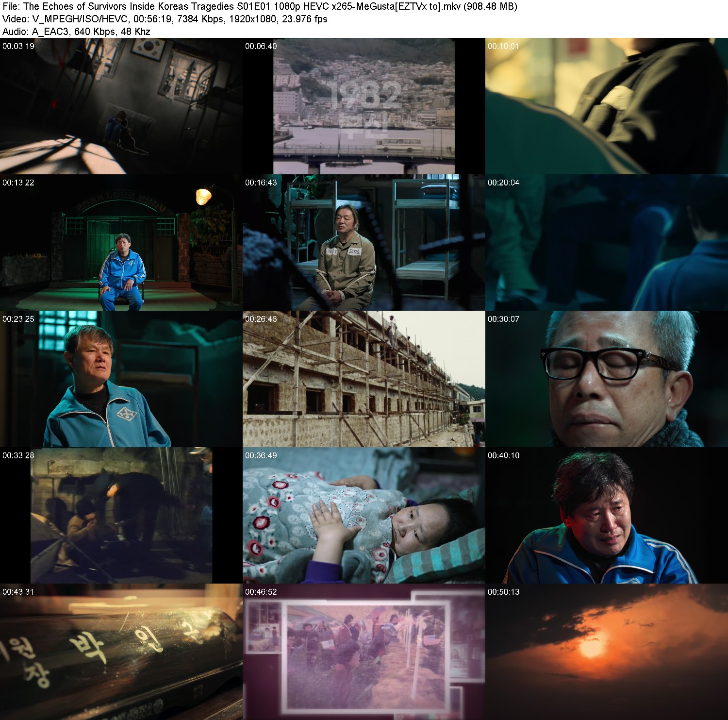Select the dim archival footage thumbnail at 00:33:28

pos(121,515)
